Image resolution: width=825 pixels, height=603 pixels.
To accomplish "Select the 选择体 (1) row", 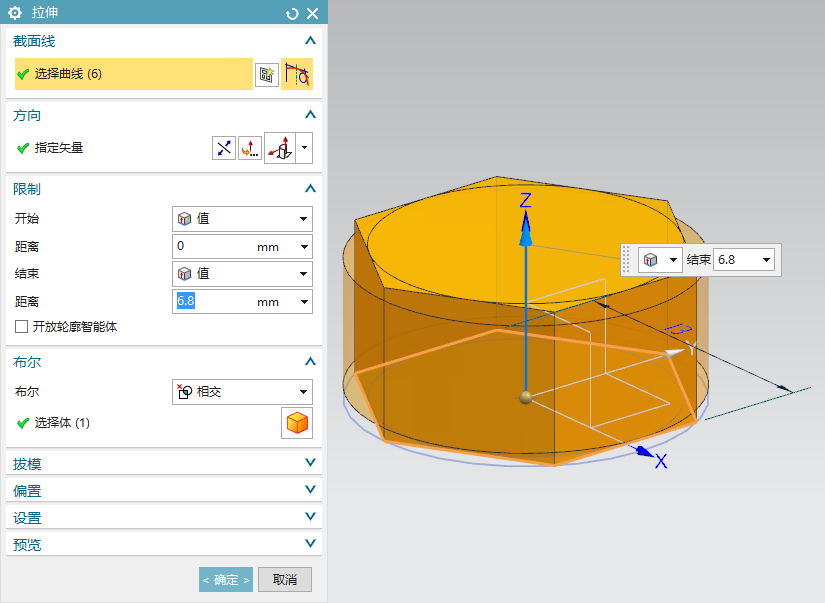I will pyautogui.click(x=53, y=423).
